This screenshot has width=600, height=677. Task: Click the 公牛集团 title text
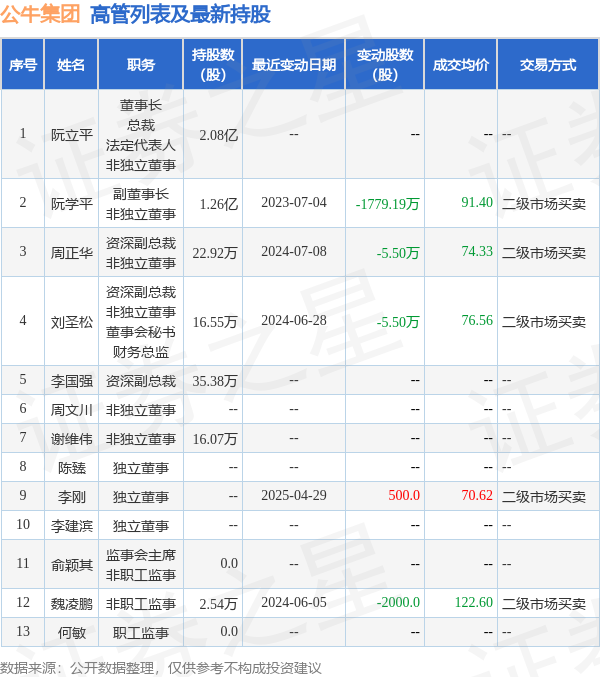click(x=40, y=13)
